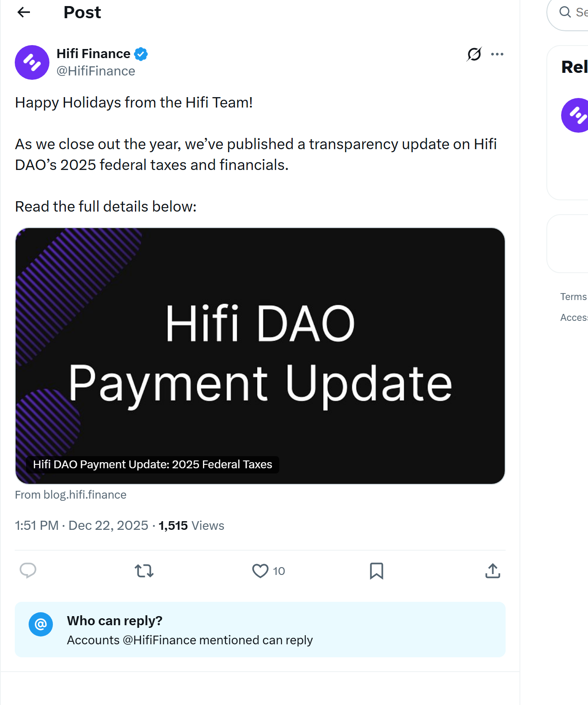588x705 pixels.
Task: Click the reply bubble icon
Action: [28, 571]
